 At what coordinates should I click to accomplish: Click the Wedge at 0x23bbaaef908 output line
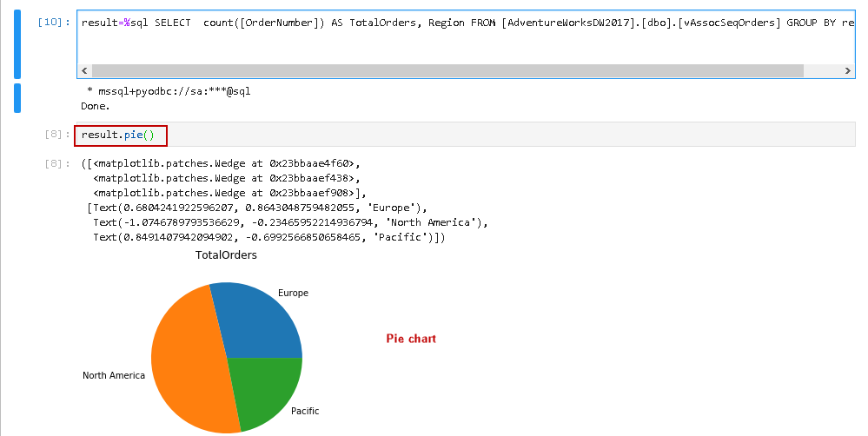pyautogui.click(x=229, y=193)
